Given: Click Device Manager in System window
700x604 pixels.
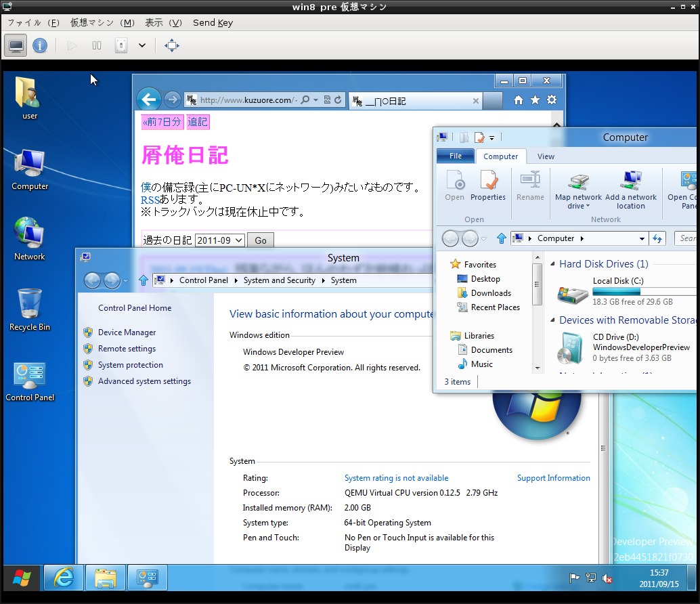Looking at the screenshot, I should click(x=127, y=332).
